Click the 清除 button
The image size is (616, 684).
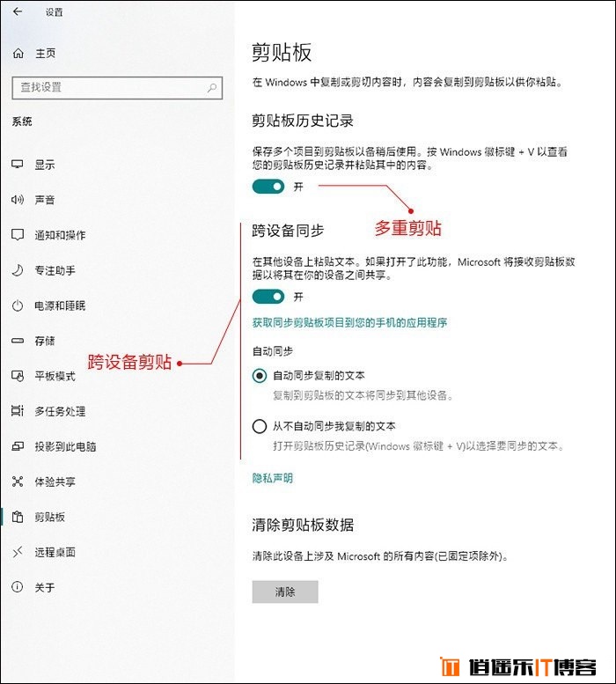pyautogui.click(x=285, y=592)
